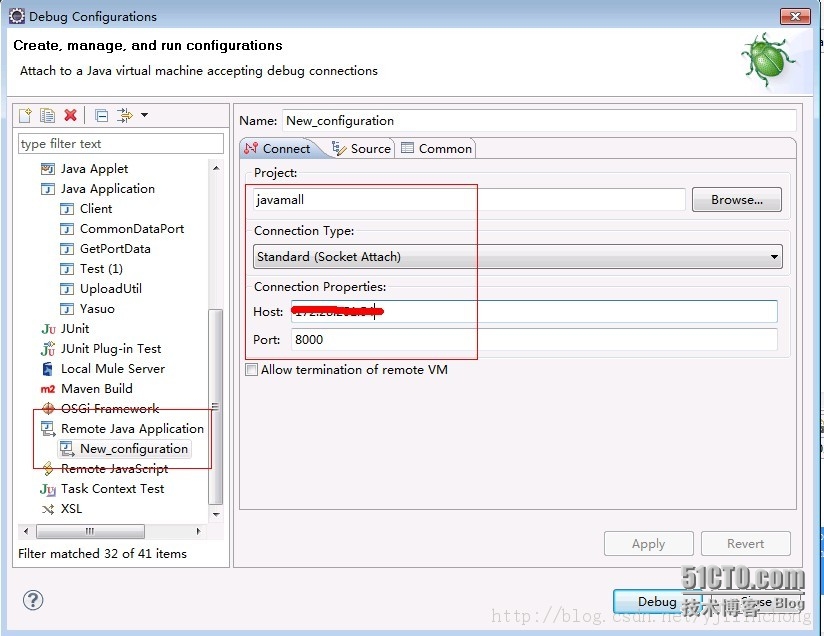
Task: Click the Apply button
Action: (648, 543)
